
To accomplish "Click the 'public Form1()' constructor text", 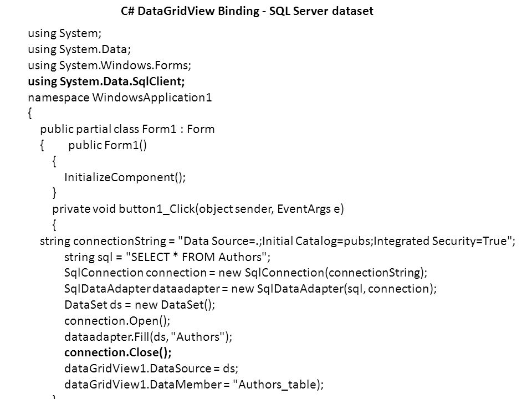I will point(108,145).
